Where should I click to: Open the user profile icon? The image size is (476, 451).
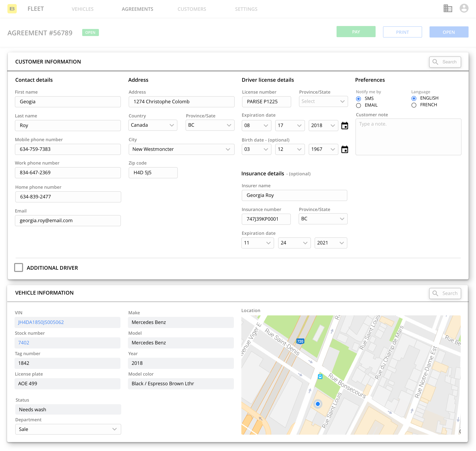point(464,8)
